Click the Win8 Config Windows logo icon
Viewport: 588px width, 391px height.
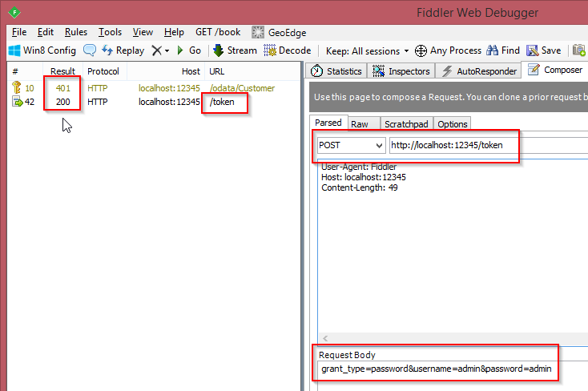14,50
